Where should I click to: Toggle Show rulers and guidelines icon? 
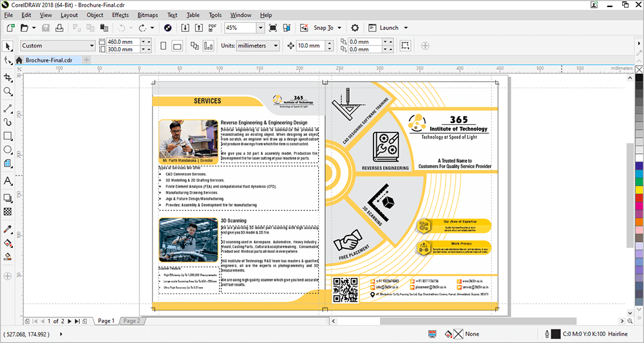(x=287, y=28)
